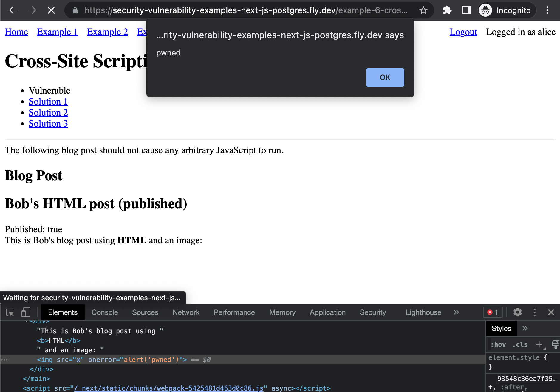The image size is (560, 392).
Task: Go back with the browser back arrow
Action: click(13, 10)
